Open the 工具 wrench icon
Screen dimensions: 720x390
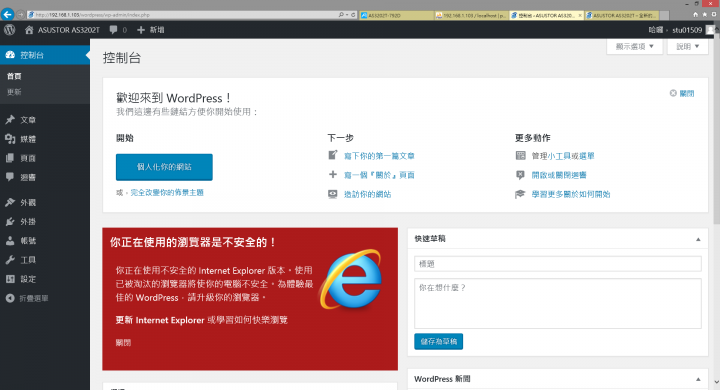(x=10, y=260)
